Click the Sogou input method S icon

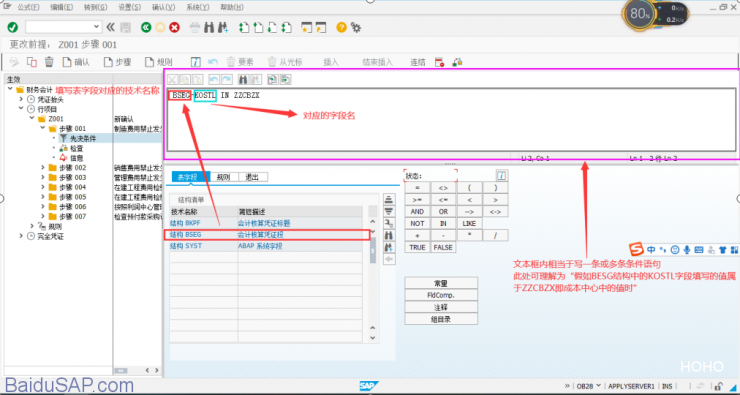638,249
